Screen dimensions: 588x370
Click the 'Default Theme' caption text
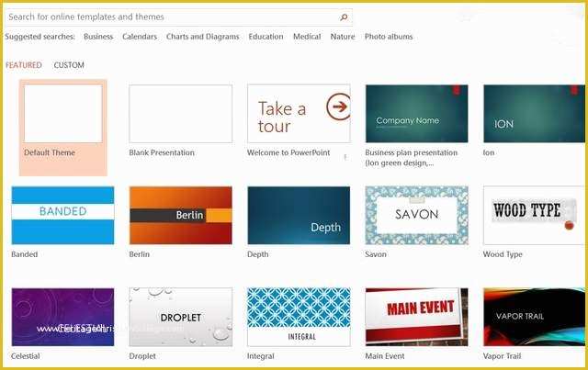50,152
